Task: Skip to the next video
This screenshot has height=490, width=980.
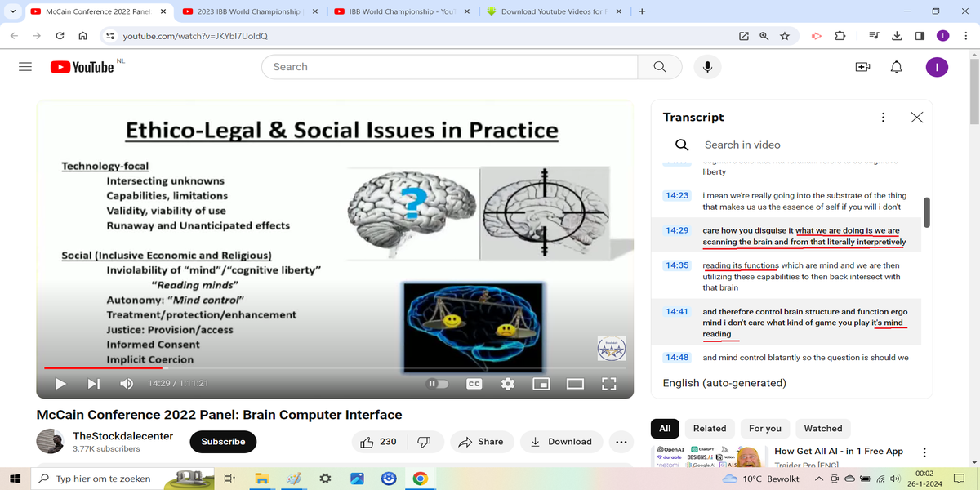Action: pyautogui.click(x=94, y=384)
